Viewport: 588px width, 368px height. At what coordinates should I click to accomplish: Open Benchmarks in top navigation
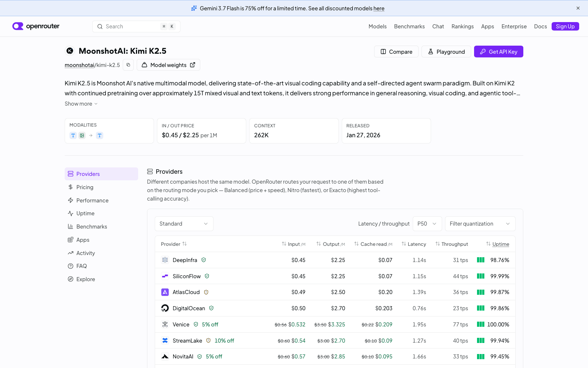click(409, 26)
